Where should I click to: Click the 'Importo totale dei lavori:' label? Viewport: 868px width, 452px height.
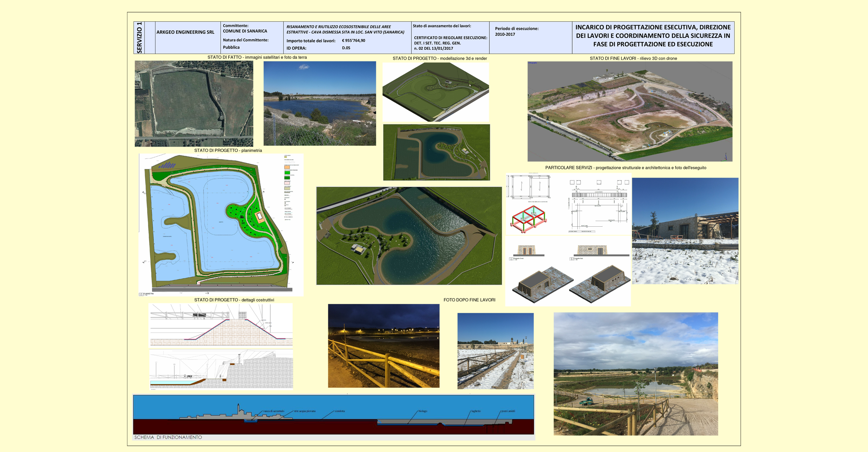311,41
